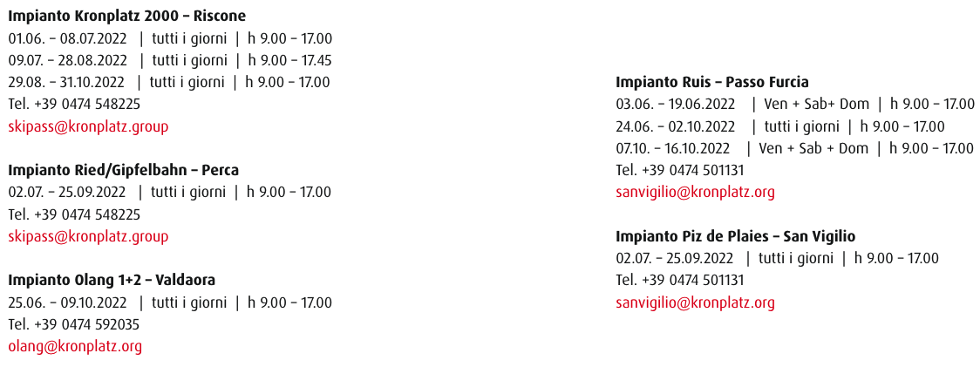The width and height of the screenshot is (980, 367).
Task: Select the Impianto Olang 1+2 – Valdaora heading
Action: click(x=112, y=280)
